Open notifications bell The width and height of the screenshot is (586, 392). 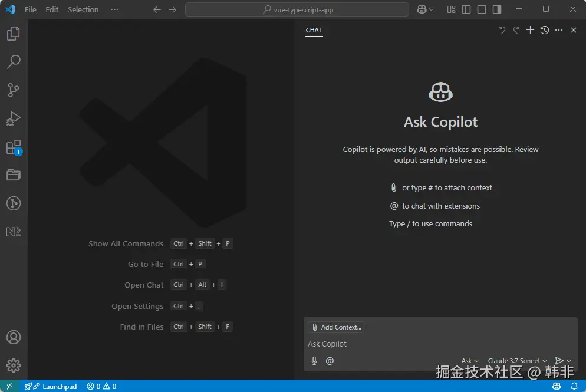point(574,386)
